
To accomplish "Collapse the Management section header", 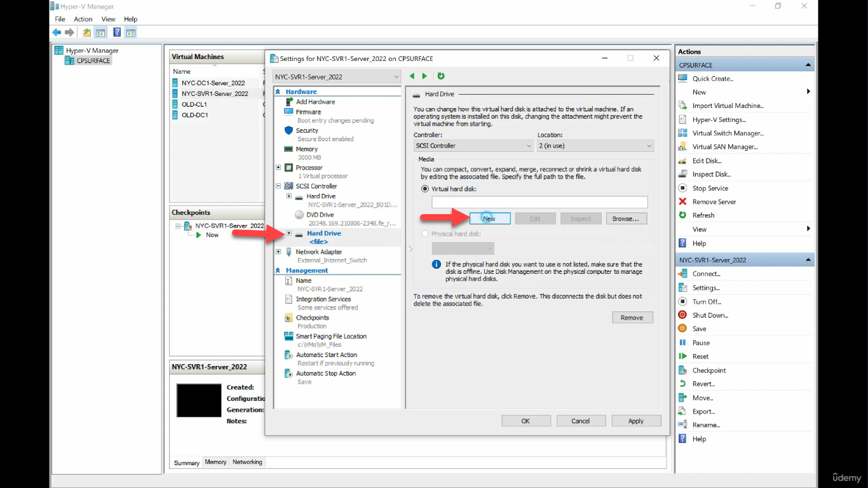I will 278,270.
